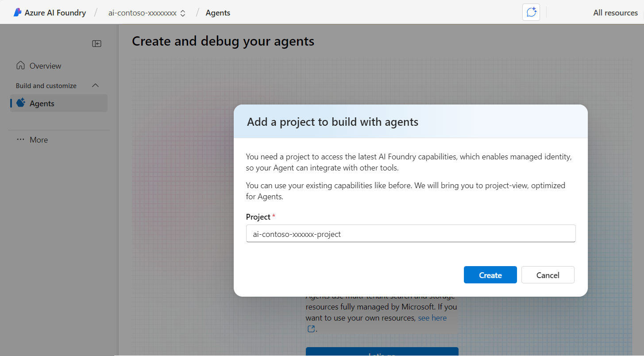The width and height of the screenshot is (644, 356).
Task: Click the up-down chevron beside ai-contoso resource
Action: click(x=182, y=13)
